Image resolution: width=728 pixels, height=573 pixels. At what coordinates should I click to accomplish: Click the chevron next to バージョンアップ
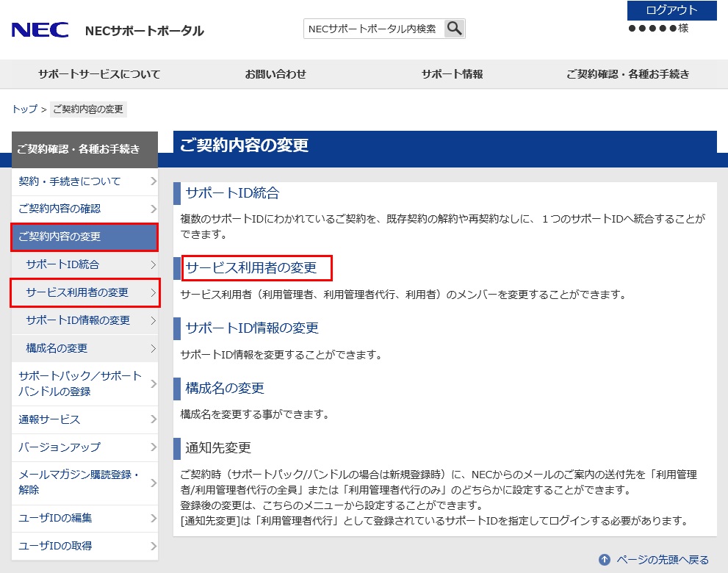[x=153, y=447]
